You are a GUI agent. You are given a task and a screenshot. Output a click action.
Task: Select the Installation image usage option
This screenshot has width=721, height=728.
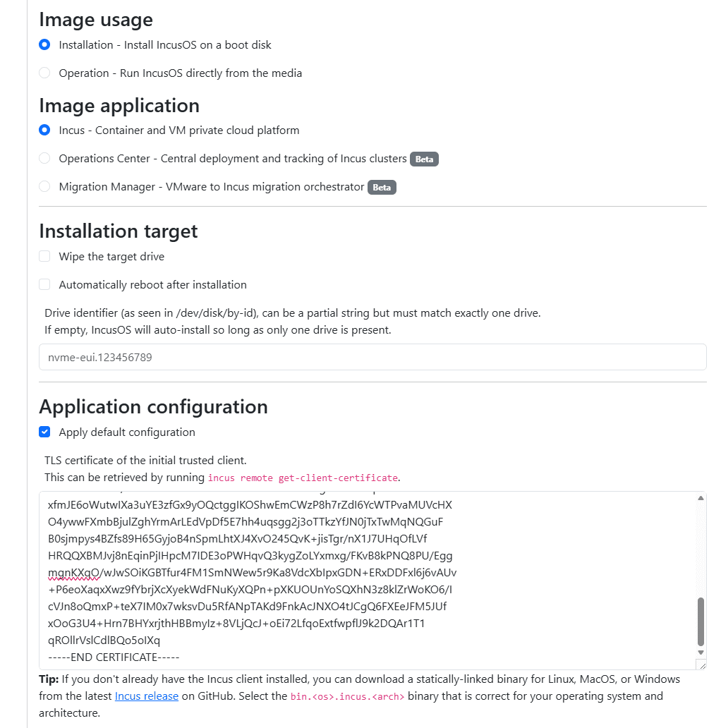coord(44,44)
